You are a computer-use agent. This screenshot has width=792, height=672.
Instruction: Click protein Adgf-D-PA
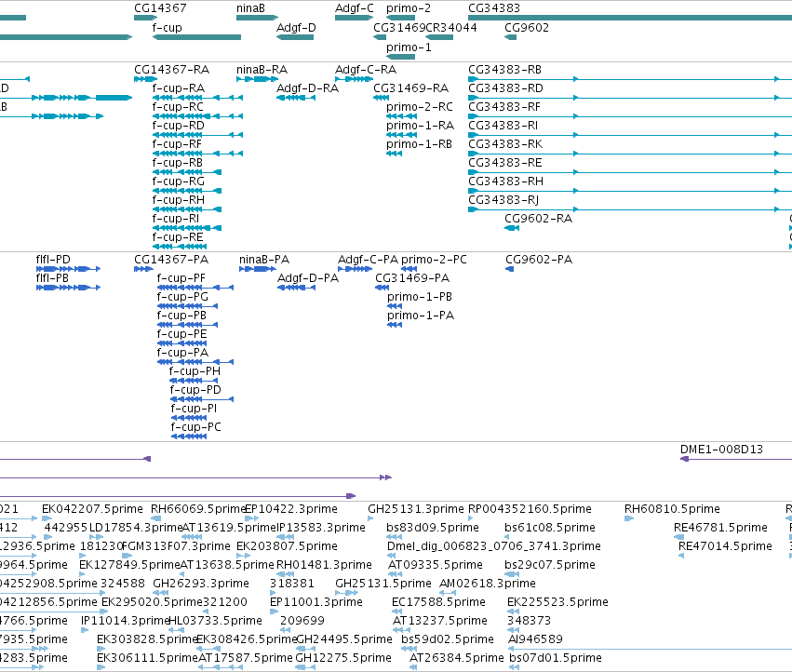pyautogui.click(x=308, y=278)
